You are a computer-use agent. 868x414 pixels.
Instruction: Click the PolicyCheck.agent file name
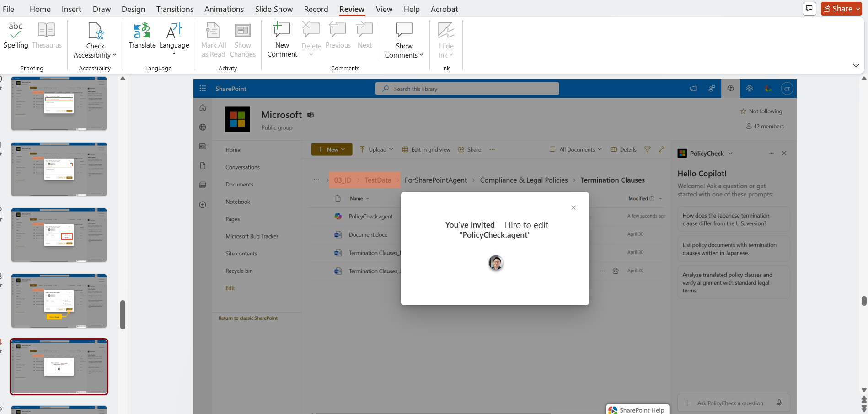pyautogui.click(x=370, y=217)
